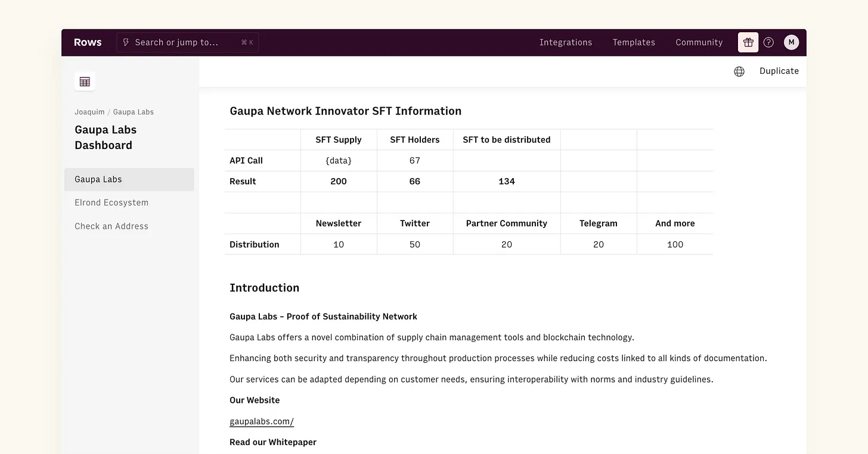Click the SFT Supply column header
868x454 pixels.
pyautogui.click(x=339, y=139)
